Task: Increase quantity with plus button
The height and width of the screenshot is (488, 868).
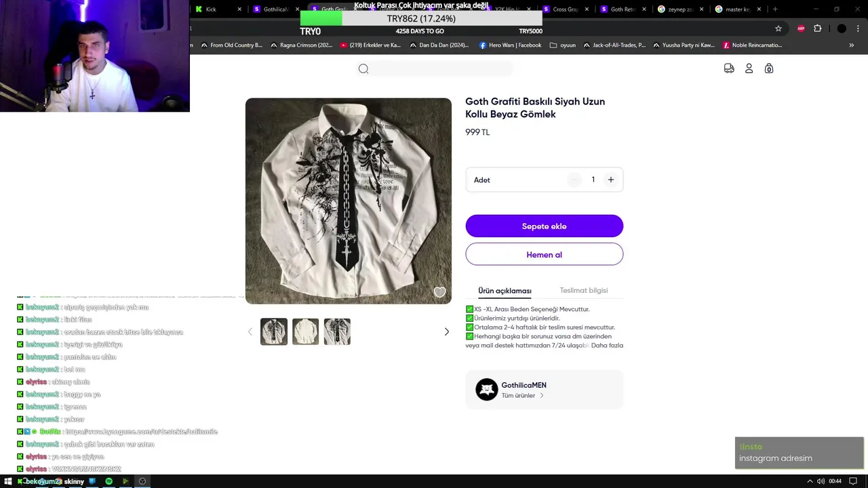Action: tap(611, 180)
